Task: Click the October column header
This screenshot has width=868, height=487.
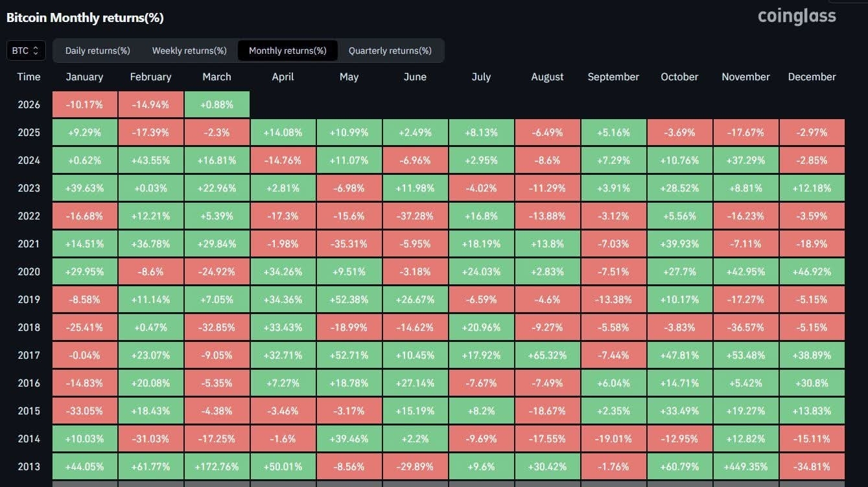Action: (x=679, y=76)
